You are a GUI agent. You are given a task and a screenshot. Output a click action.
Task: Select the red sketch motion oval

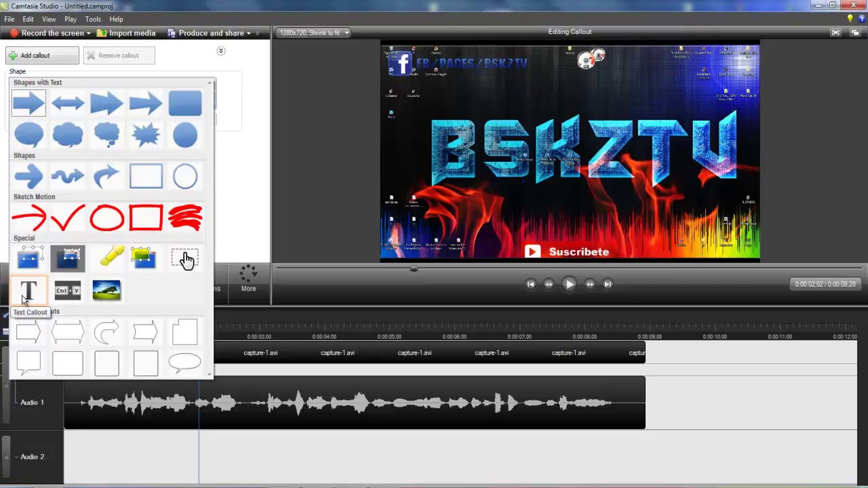click(106, 218)
